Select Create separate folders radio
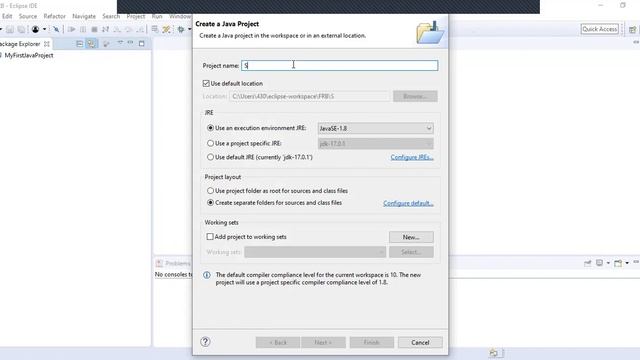The image size is (640, 360). point(210,202)
